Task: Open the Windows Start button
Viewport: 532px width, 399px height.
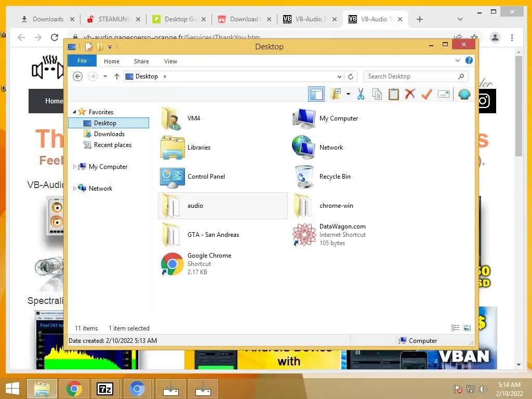Action: (x=12, y=389)
